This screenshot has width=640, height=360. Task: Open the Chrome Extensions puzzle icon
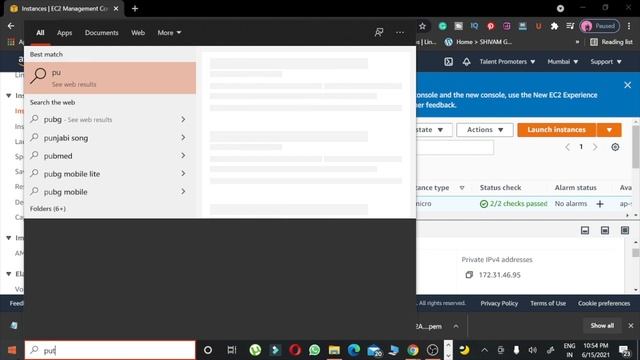click(x=554, y=26)
